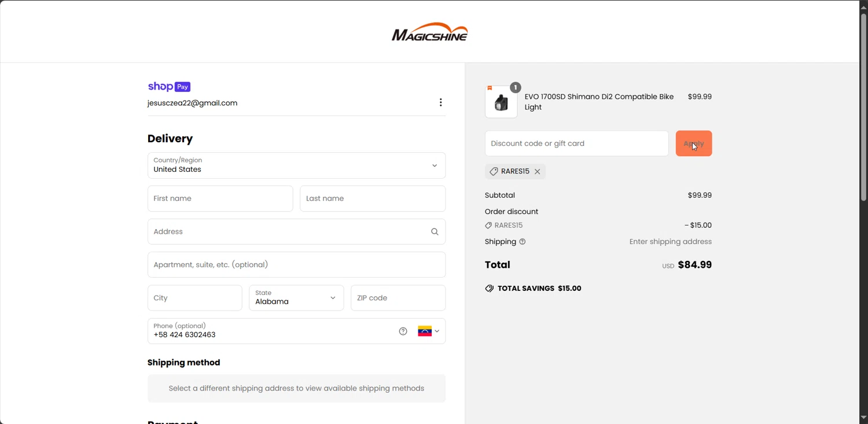Open the State dropdown showing Alabama
The image size is (868, 424).
(296, 298)
